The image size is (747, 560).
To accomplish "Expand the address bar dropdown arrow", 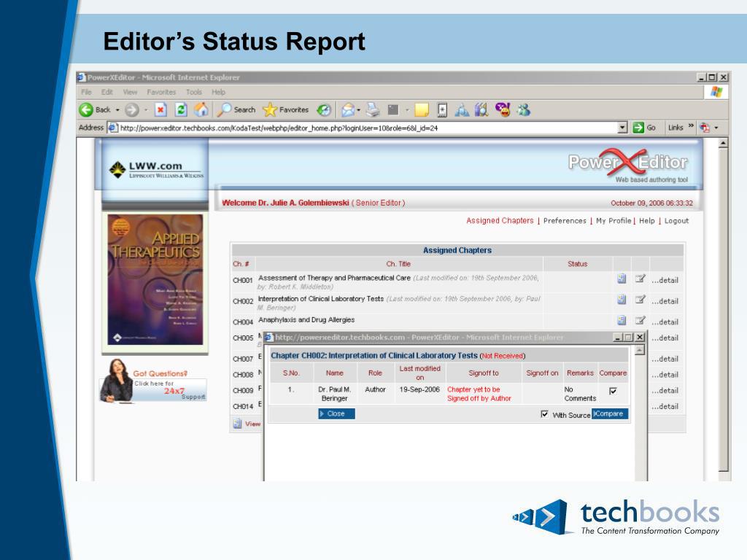I will (x=622, y=128).
